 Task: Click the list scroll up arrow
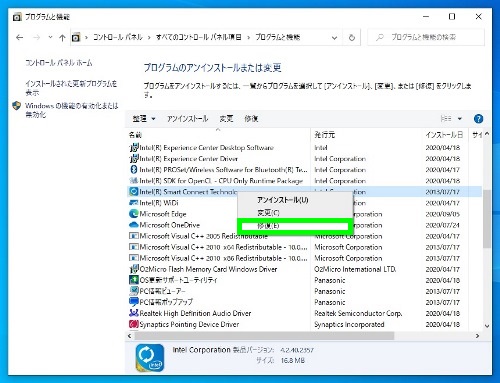click(487, 134)
